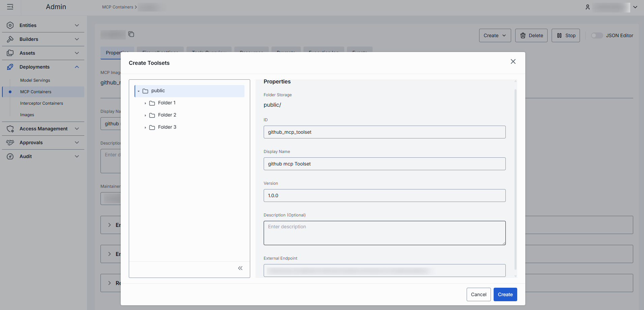Click the Audit sidebar icon
The height and width of the screenshot is (310, 644).
[x=10, y=156]
